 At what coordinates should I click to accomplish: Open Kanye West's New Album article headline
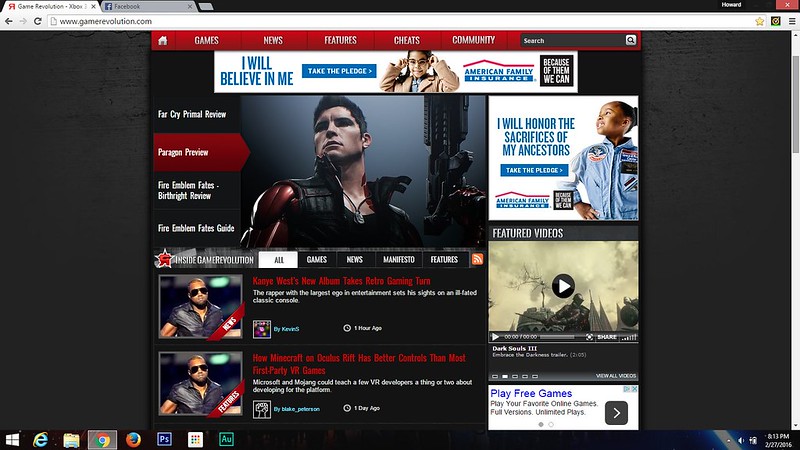[x=341, y=281]
